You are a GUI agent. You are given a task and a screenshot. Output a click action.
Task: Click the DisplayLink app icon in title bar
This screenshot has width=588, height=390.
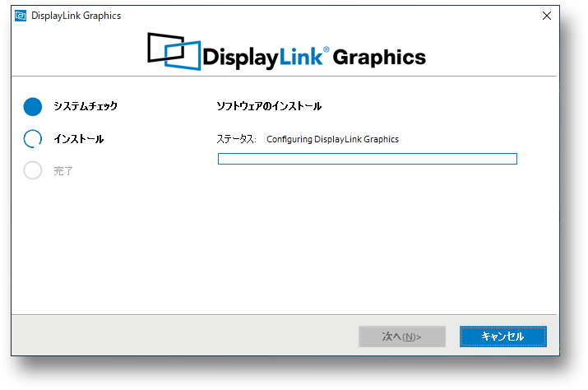point(21,16)
